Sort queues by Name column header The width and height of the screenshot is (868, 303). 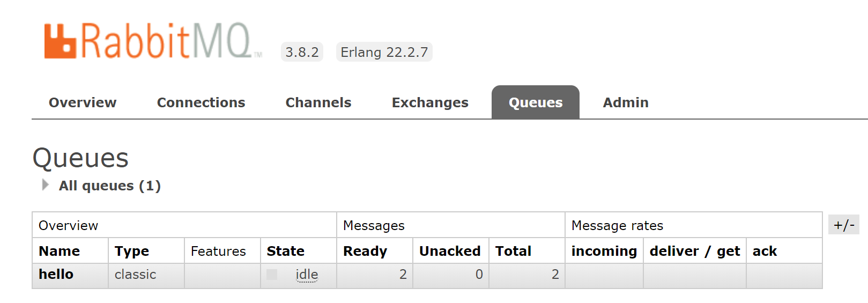[59, 251]
